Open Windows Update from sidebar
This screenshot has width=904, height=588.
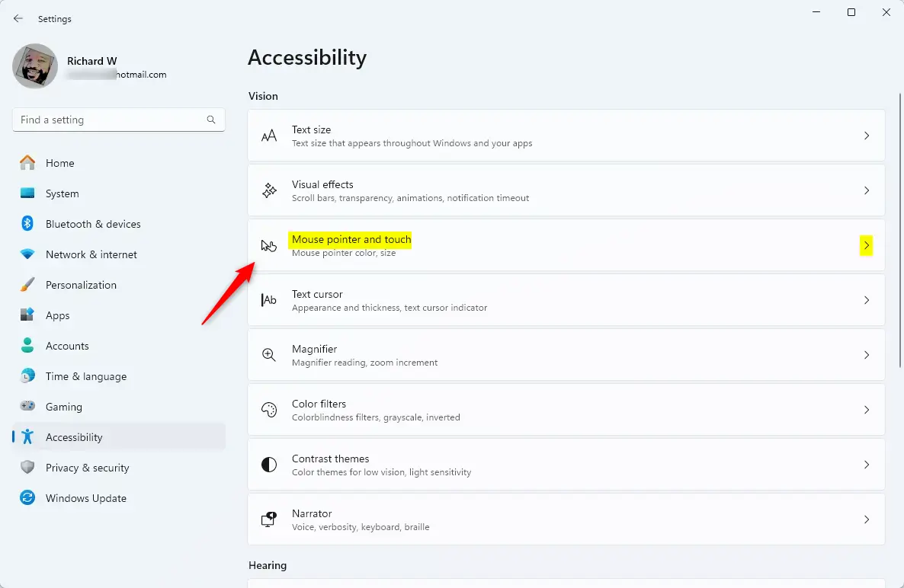85,498
